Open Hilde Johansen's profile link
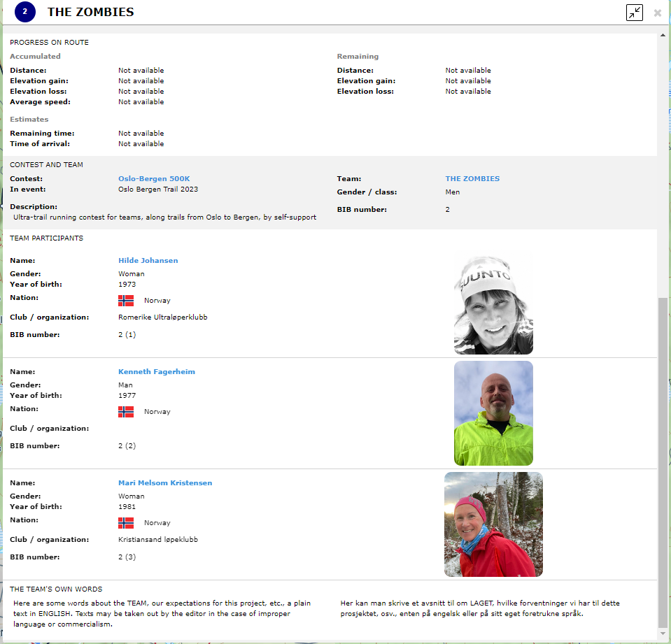 pyautogui.click(x=148, y=260)
